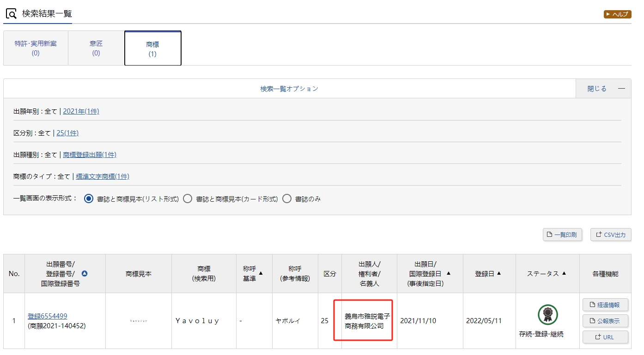This screenshot has width=644, height=355.
Task: Click the 検索一覧オプション header
Action: click(x=289, y=89)
